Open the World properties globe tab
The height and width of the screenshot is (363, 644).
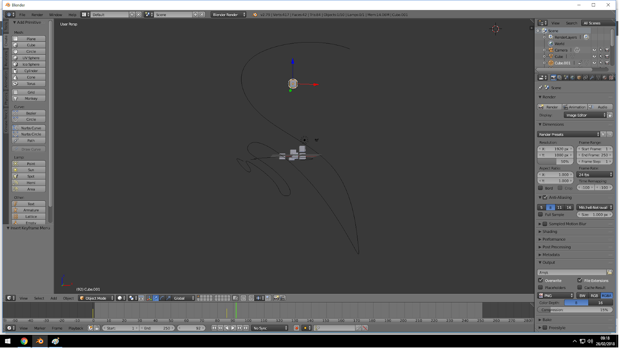[x=573, y=78]
